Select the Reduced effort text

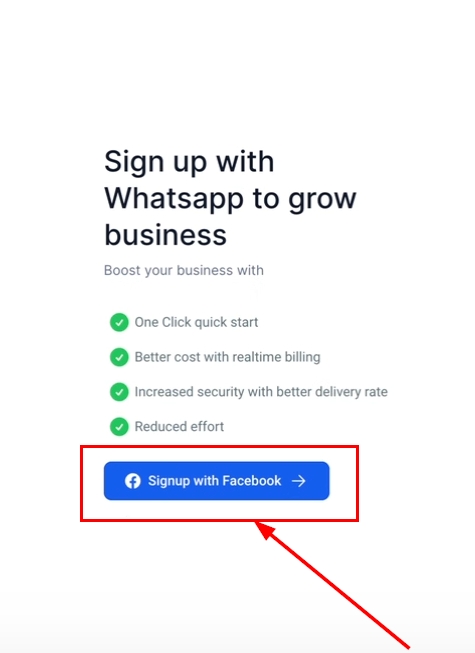(x=179, y=426)
